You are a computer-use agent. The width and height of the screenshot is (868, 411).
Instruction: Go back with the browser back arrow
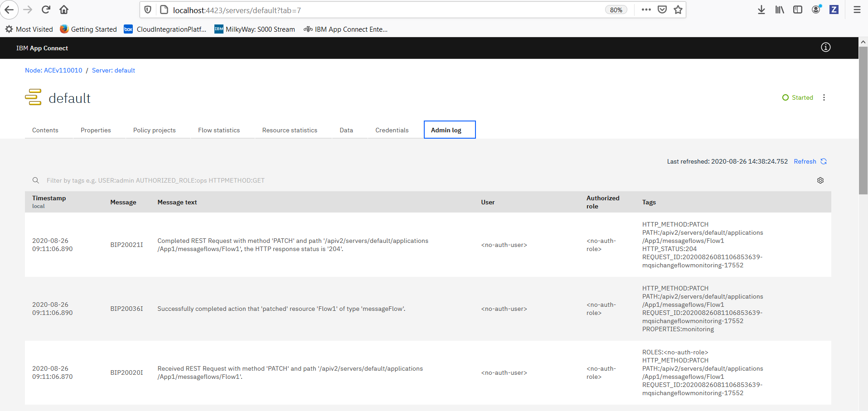[9, 10]
